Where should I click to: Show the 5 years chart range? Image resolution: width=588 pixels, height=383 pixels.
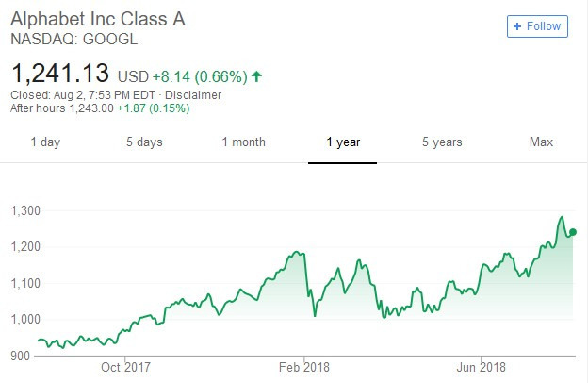pos(442,142)
